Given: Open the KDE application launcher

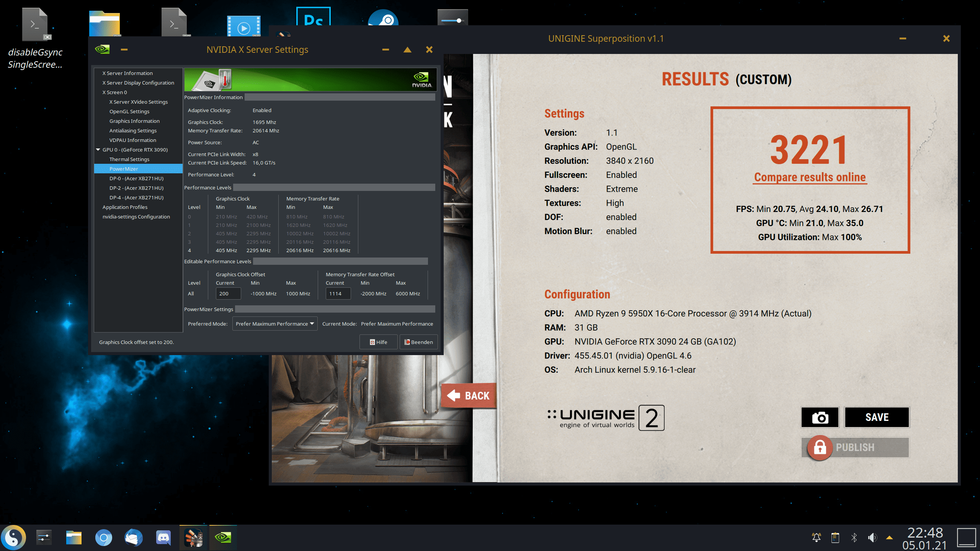Looking at the screenshot, I should coord(14,538).
